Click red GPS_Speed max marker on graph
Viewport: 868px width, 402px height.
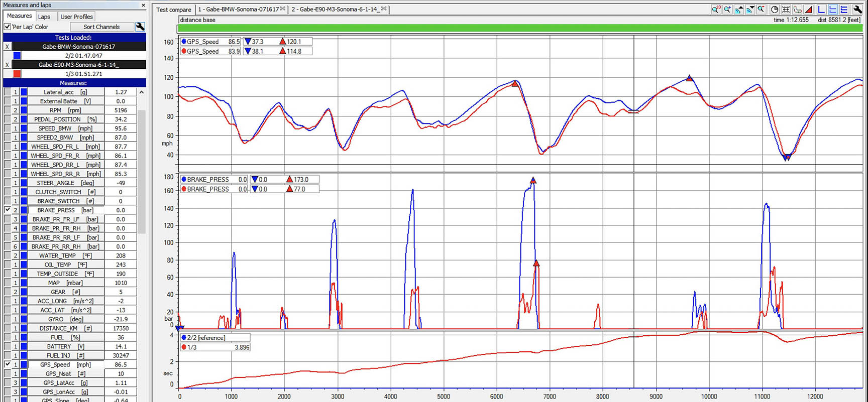515,83
